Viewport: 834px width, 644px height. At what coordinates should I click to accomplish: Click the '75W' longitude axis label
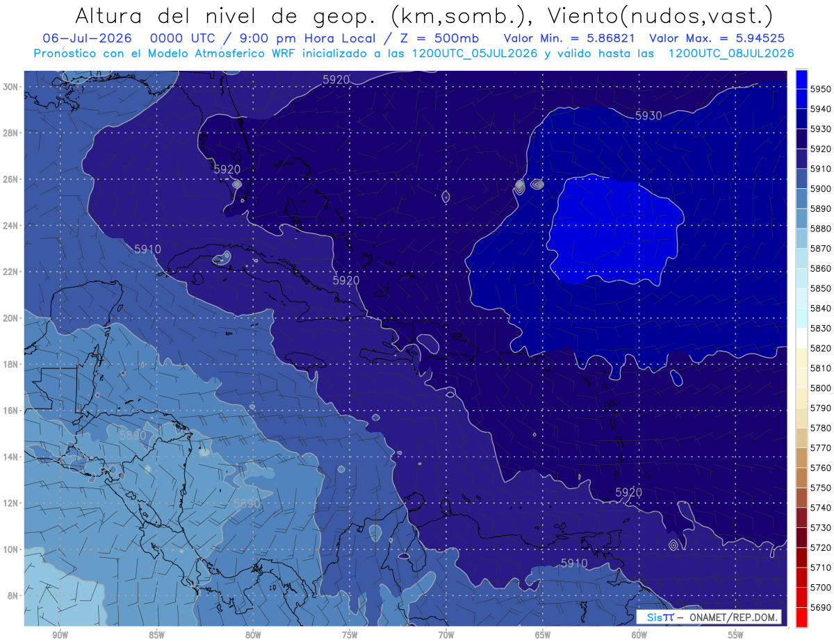(x=350, y=635)
